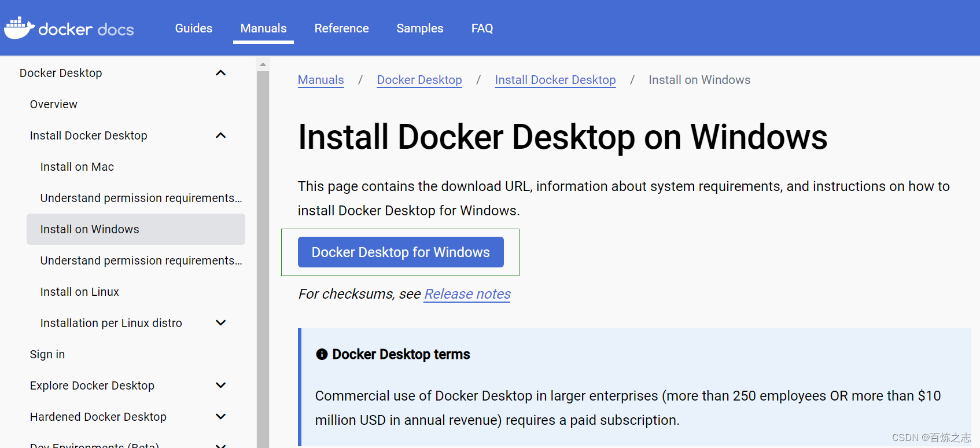The image size is (980, 448).
Task: Open permission requirements page below Install on Windows
Action: (141, 260)
